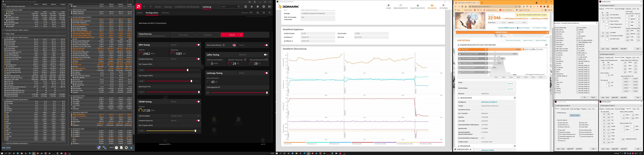This screenshot has height=155, width=644.
Task: Toggle GFXOFF checkbox in PowerPlay window
Action: point(555,70)
